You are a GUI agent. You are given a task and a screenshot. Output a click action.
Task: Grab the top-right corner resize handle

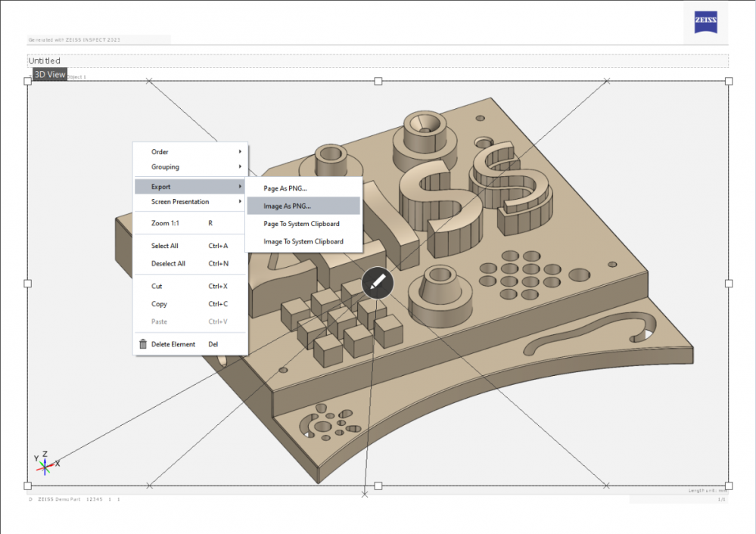coord(729,81)
